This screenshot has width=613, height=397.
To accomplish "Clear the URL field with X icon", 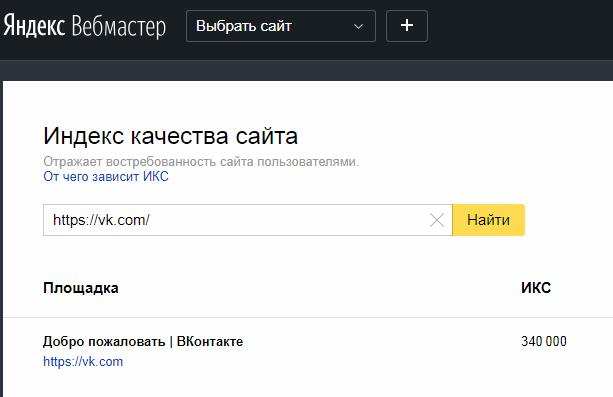I will click(437, 220).
